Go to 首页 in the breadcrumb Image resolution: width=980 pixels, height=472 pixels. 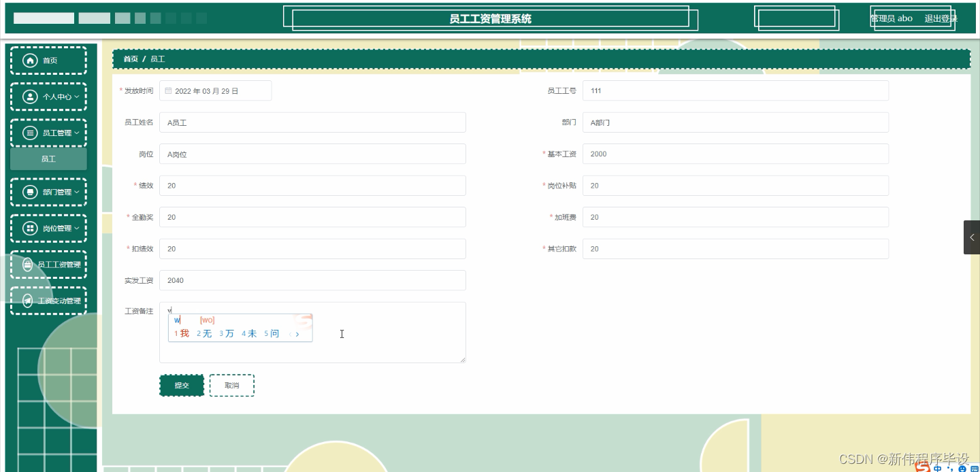[131, 59]
